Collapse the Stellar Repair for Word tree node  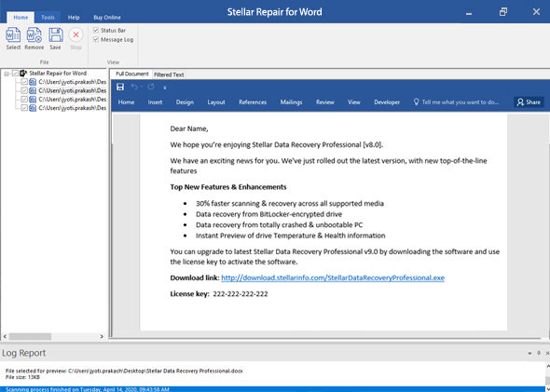[7, 74]
